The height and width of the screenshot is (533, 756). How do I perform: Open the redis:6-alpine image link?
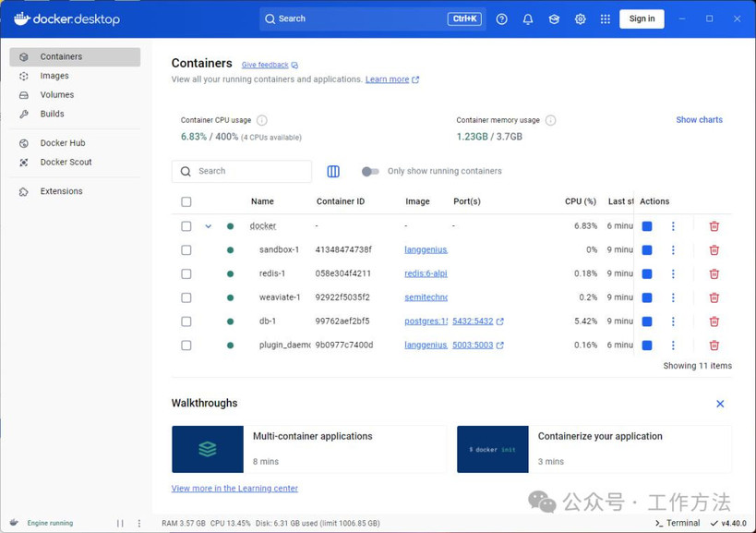(x=426, y=274)
